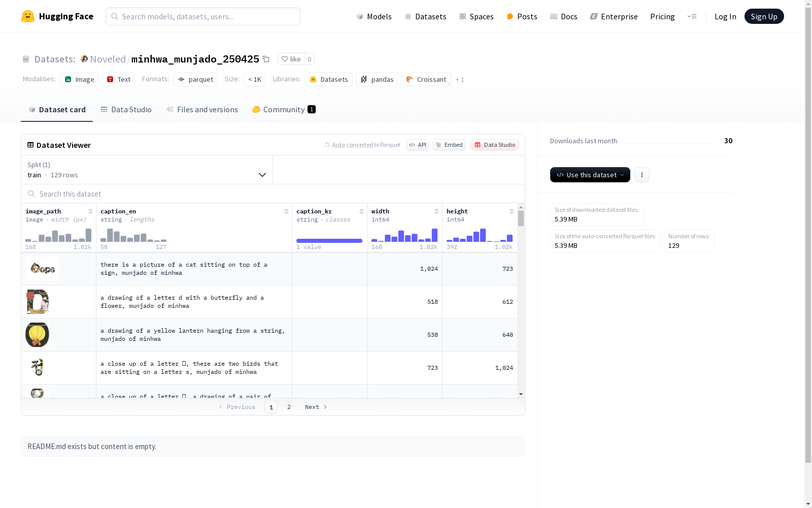The image size is (812, 508).
Task: Click the height histogram bars
Action: (x=480, y=235)
